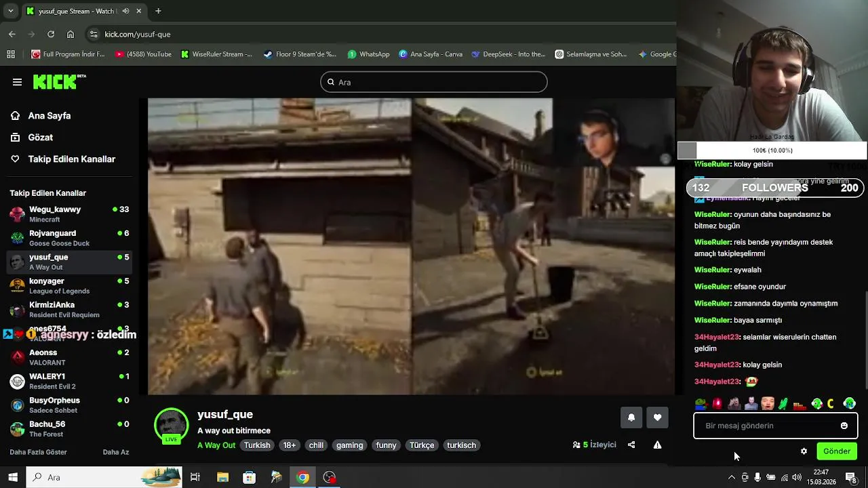Open File Explorer from taskbar
Image resolution: width=868 pixels, height=488 pixels.
point(222,478)
